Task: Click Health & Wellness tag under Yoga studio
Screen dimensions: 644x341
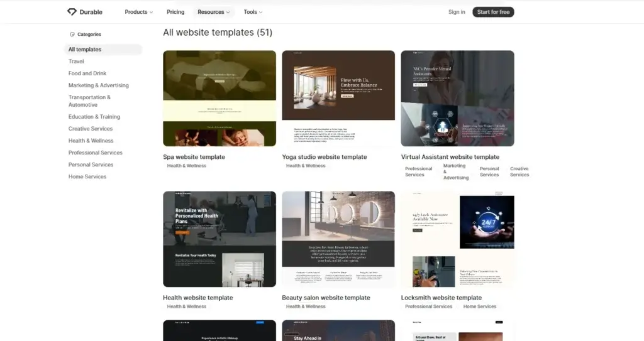Action: pos(306,166)
